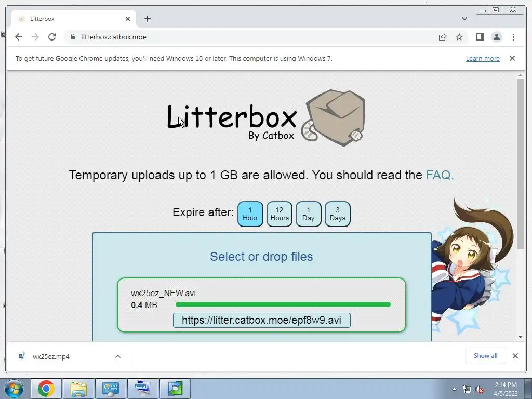Go back to the previous page

click(x=19, y=37)
